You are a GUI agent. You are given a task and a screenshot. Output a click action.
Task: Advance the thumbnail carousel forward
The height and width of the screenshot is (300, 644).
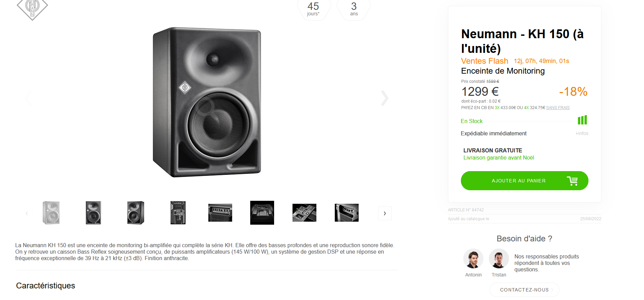click(x=385, y=213)
